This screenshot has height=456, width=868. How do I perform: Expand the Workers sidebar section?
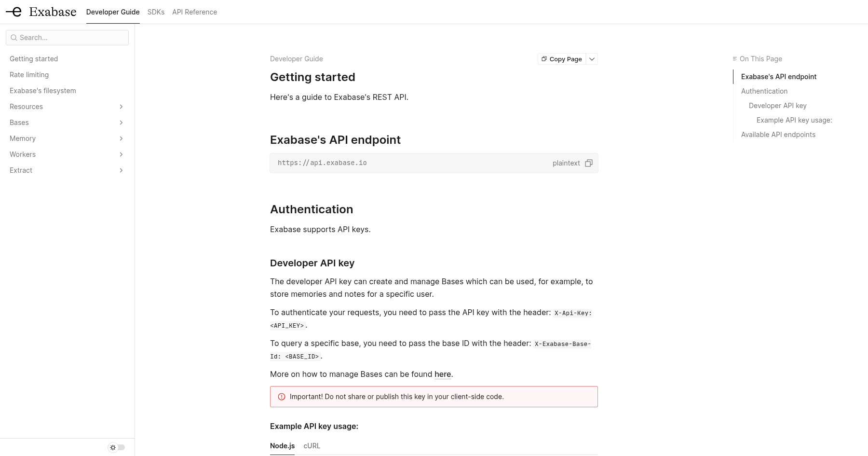tap(121, 154)
